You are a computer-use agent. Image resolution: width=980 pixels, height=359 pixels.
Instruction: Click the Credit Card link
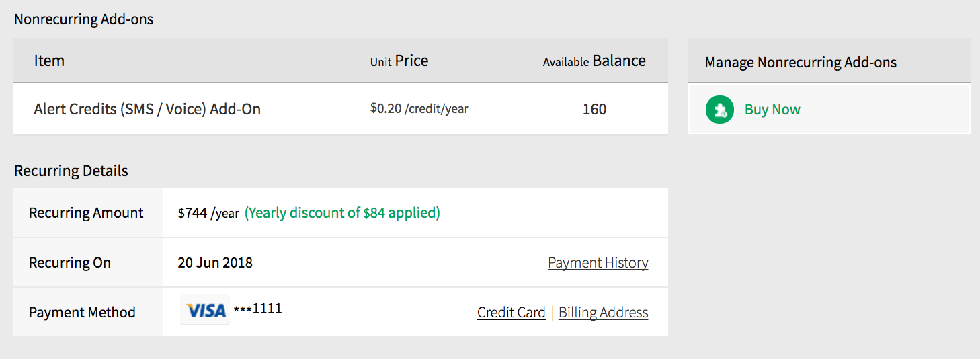tap(511, 313)
